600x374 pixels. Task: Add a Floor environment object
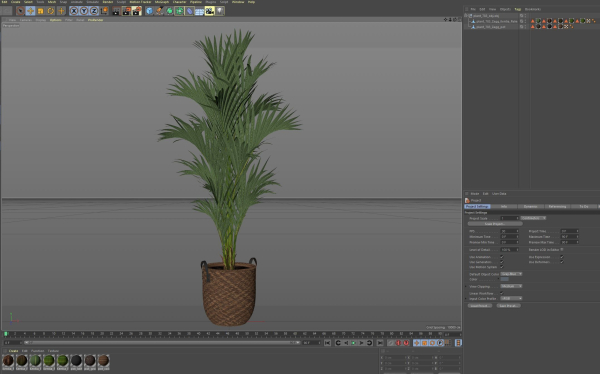coord(199,11)
